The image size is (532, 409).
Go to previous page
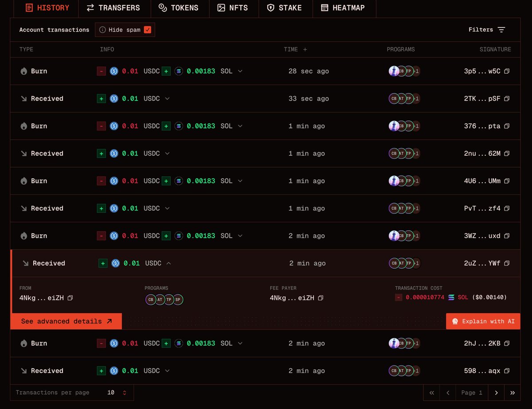click(x=448, y=393)
